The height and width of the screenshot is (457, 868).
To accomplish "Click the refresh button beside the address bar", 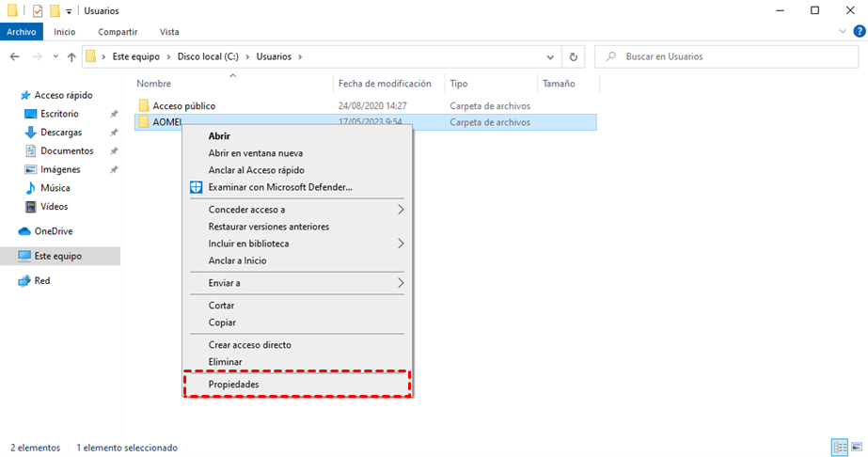I will tap(574, 56).
